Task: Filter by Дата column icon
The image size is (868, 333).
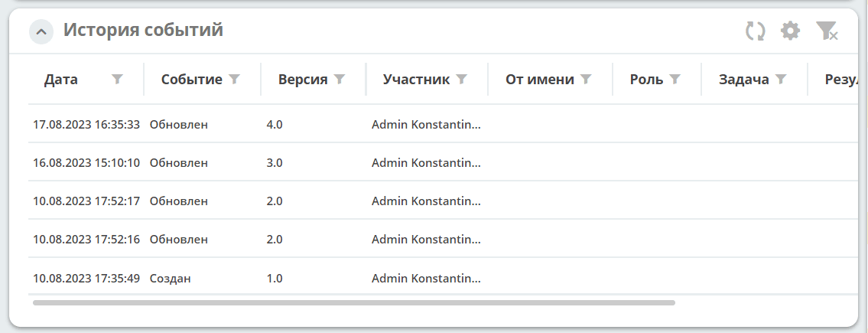Action: (117, 80)
